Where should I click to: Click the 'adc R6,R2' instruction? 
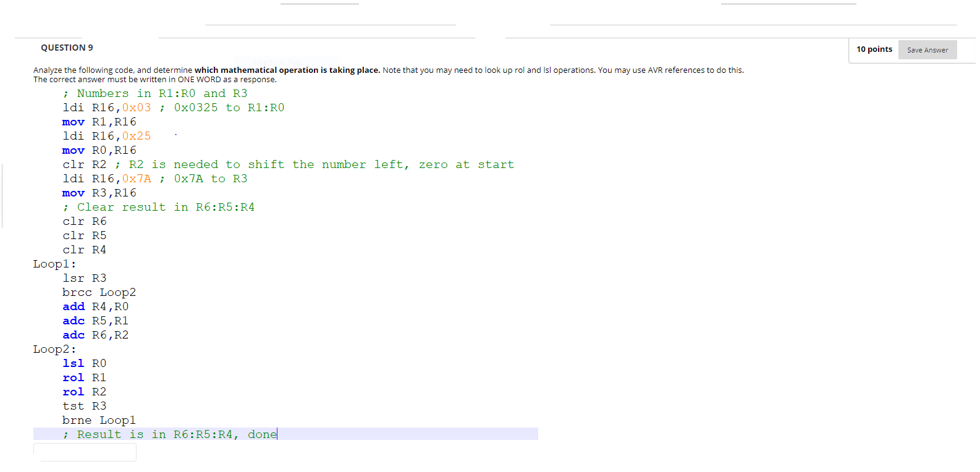tap(95, 335)
